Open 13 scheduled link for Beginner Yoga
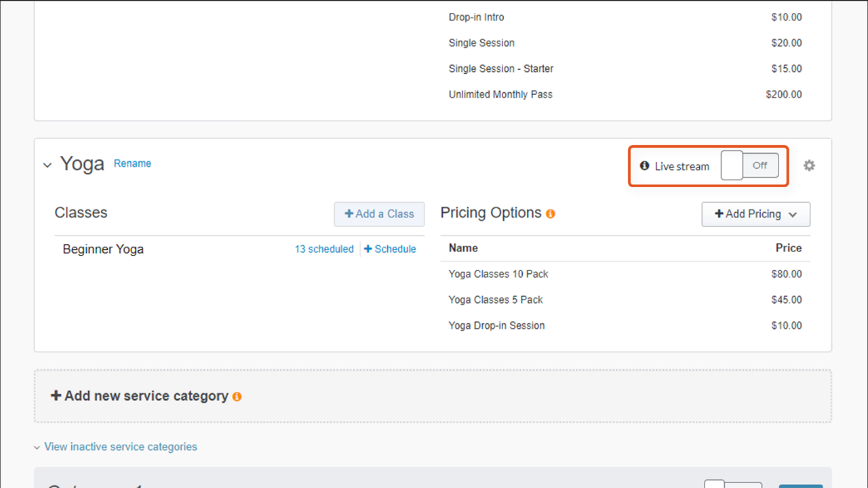The height and width of the screenshot is (488, 868). click(x=323, y=249)
